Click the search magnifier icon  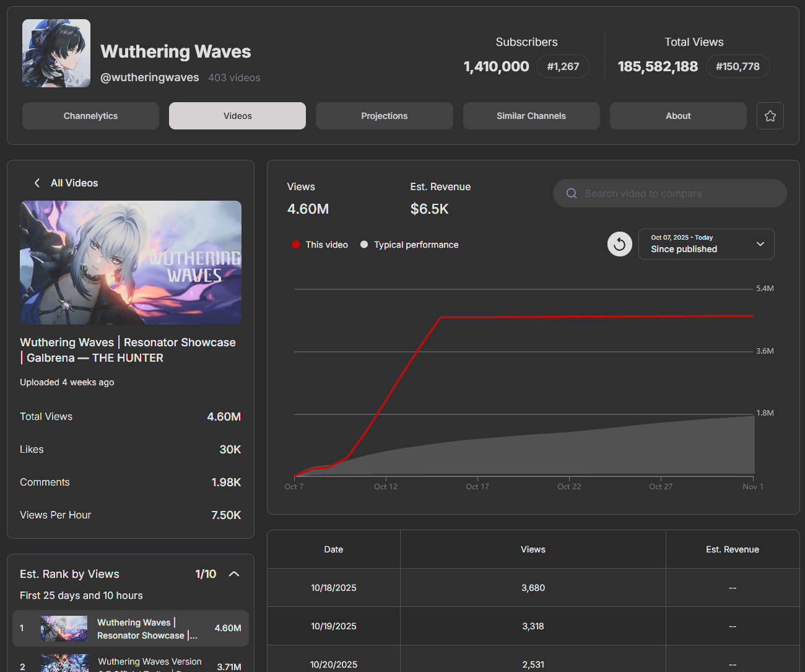point(572,193)
